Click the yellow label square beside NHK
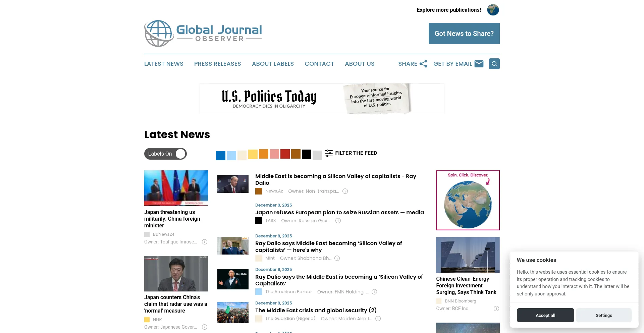Image resolution: width=644 pixels, height=333 pixels. click(x=147, y=320)
